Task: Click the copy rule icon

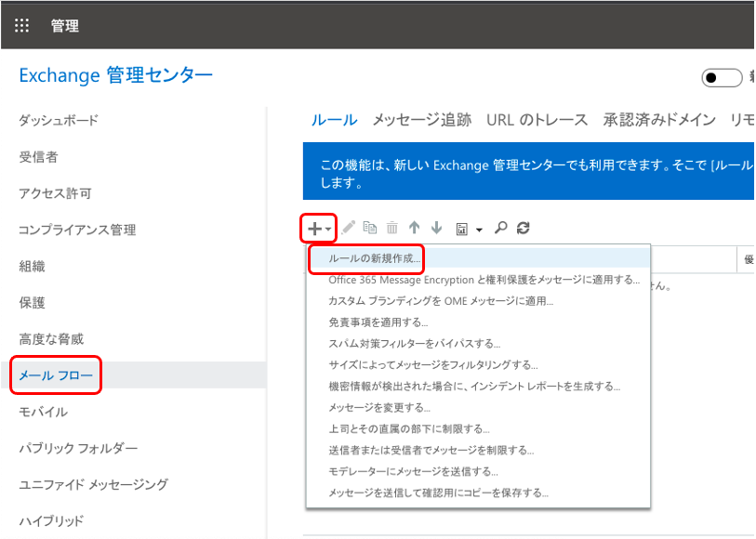Action: (370, 228)
